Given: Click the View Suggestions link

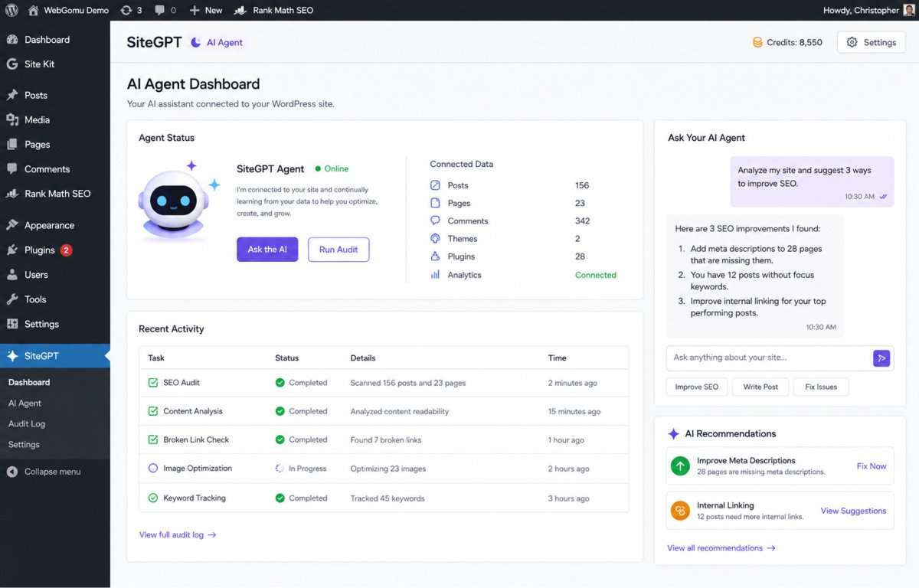Looking at the screenshot, I should pyautogui.click(x=853, y=511).
